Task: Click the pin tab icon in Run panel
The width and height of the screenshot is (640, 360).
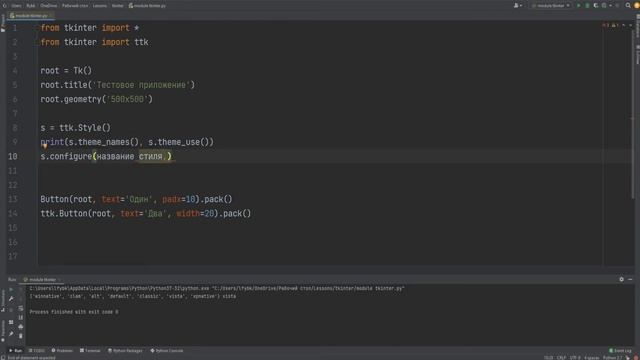Action: click(x=11, y=334)
